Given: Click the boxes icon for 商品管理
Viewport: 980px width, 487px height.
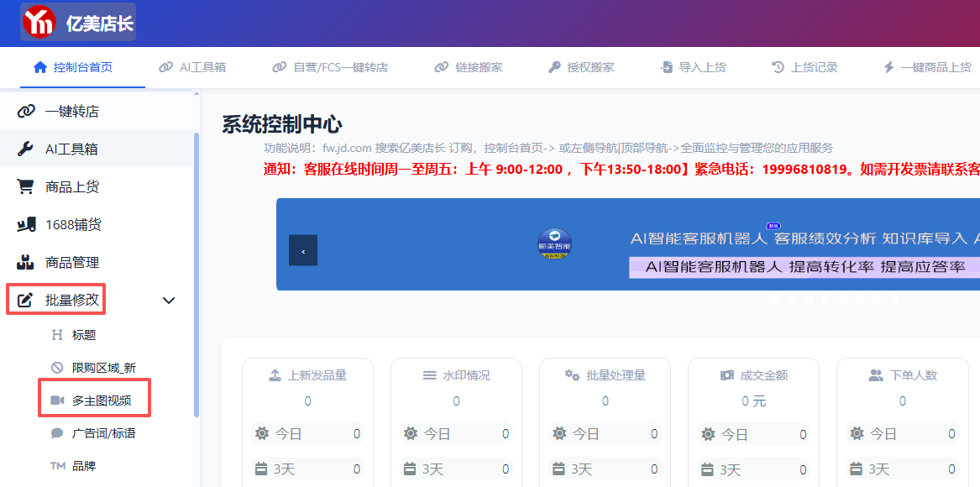Looking at the screenshot, I should point(26,262).
